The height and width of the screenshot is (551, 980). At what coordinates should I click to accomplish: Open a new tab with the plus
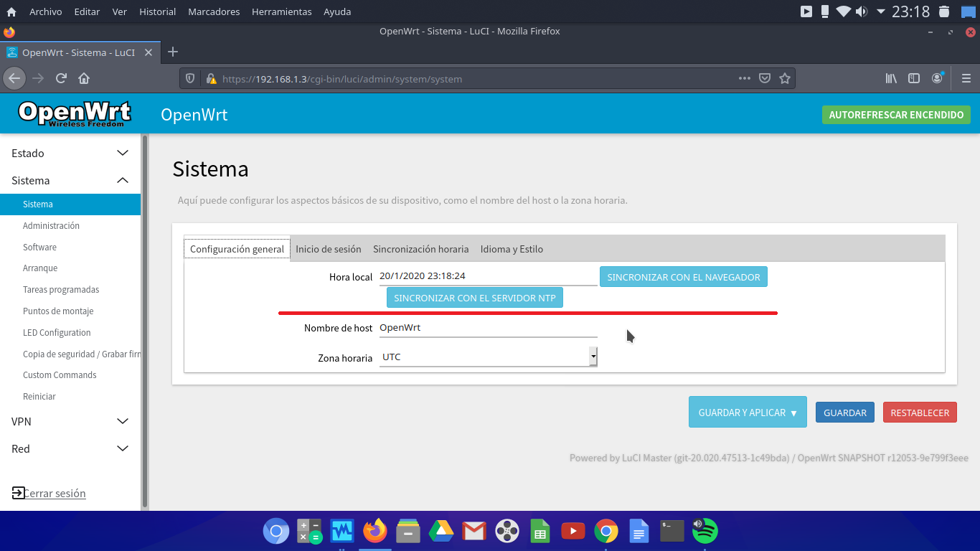pos(172,52)
